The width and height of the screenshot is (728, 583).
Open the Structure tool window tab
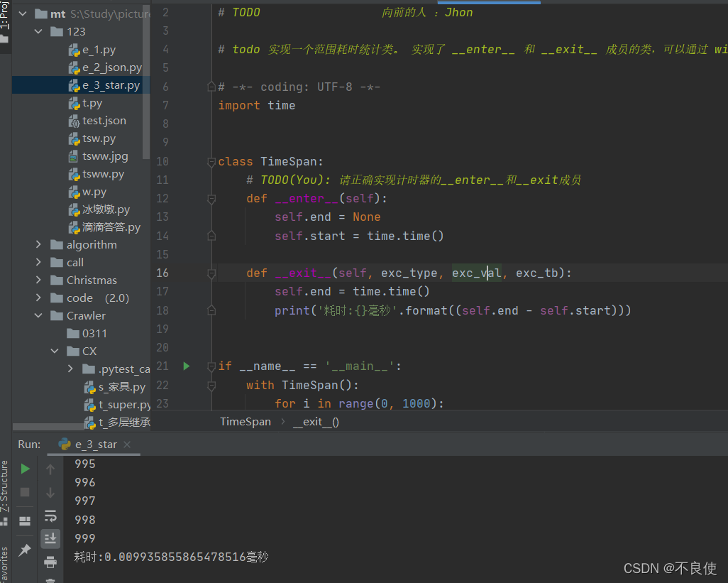point(4,492)
